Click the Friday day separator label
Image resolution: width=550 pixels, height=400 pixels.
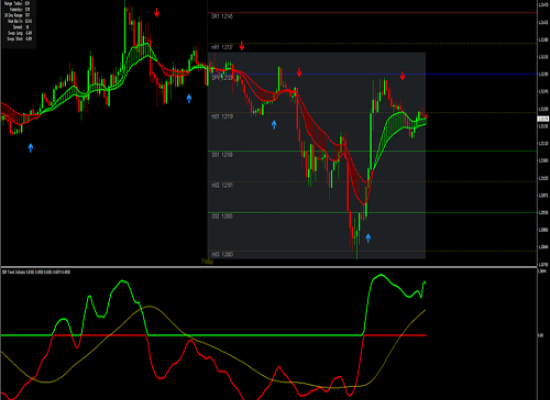(207, 261)
